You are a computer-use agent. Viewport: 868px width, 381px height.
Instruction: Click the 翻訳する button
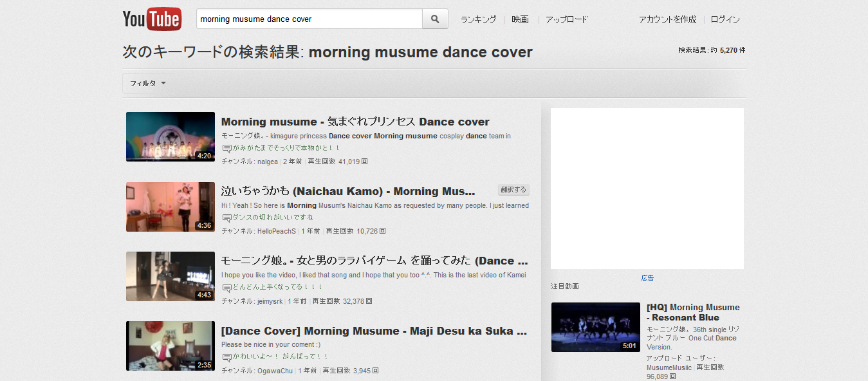(x=513, y=190)
